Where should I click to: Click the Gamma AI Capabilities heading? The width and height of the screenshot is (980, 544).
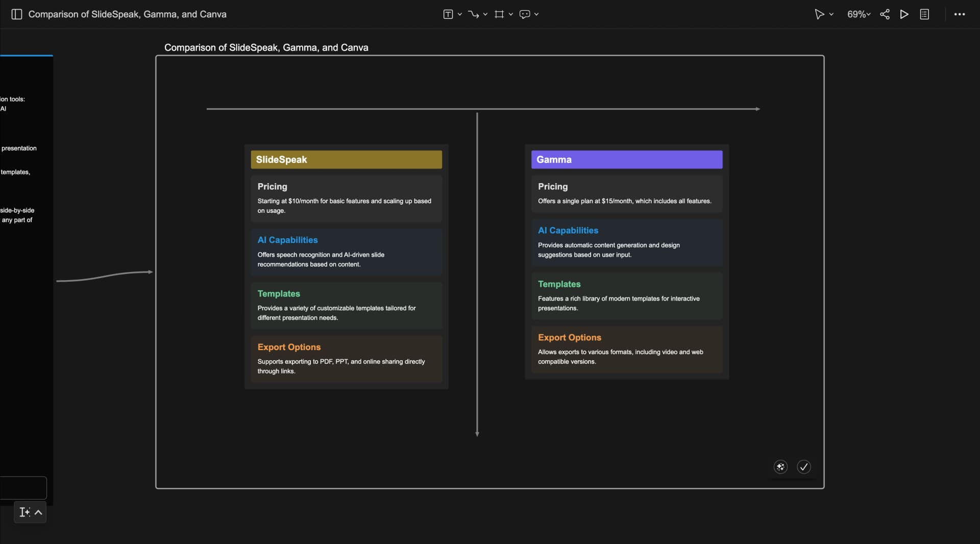pyautogui.click(x=568, y=231)
